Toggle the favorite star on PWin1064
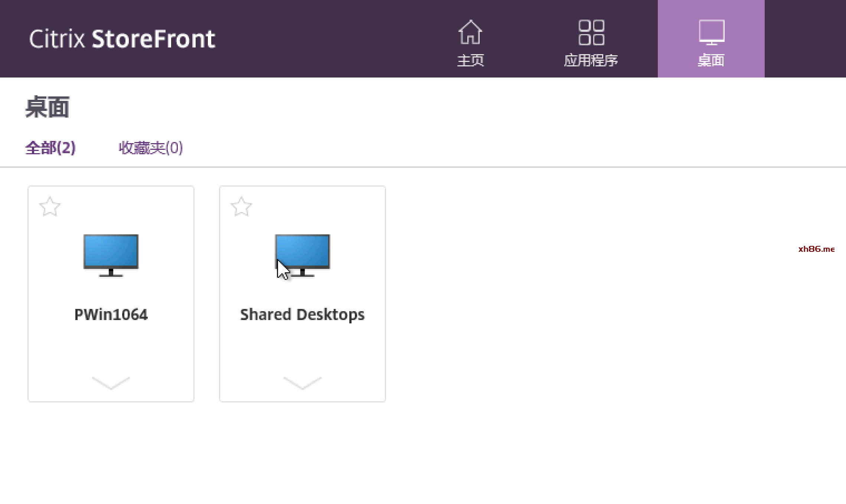 pos(50,207)
